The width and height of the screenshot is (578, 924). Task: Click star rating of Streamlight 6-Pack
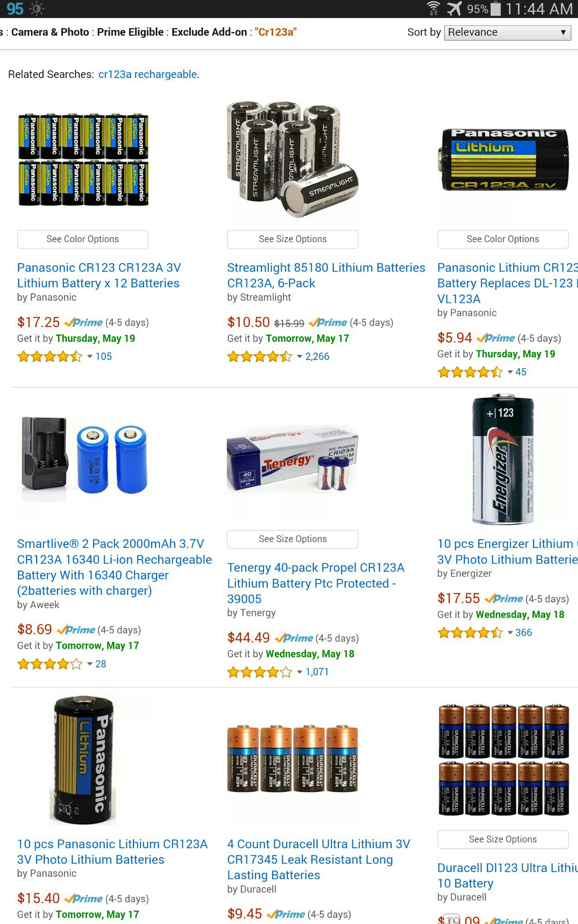(259, 356)
